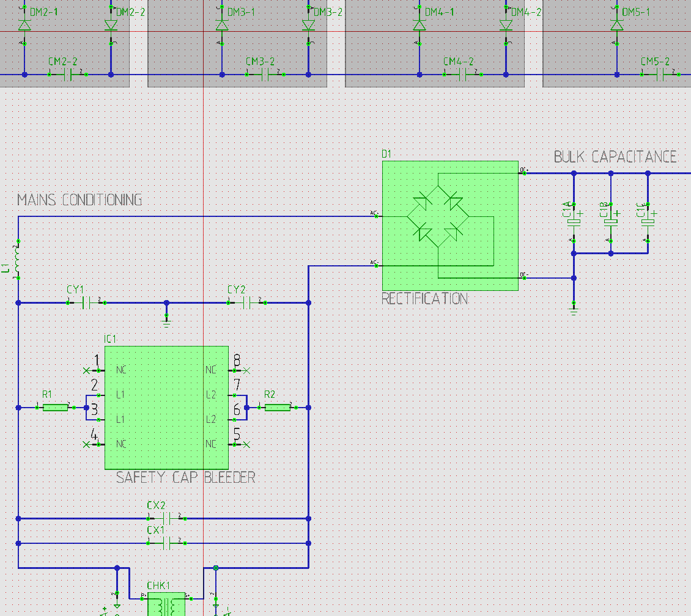Screen dimensions: 691x616
Task: Select the DM5-1 diode symbol
Action: 617,25
